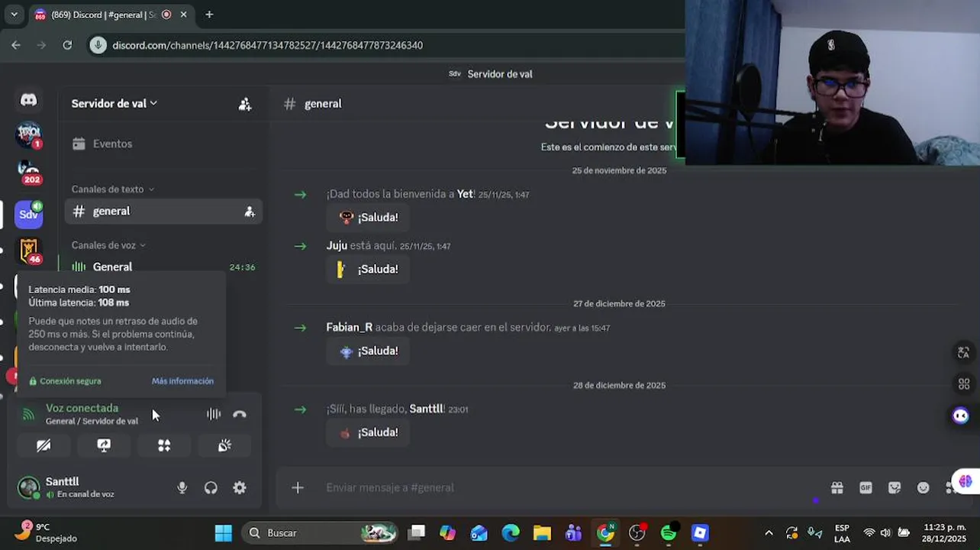Click the username Juju

click(x=337, y=246)
